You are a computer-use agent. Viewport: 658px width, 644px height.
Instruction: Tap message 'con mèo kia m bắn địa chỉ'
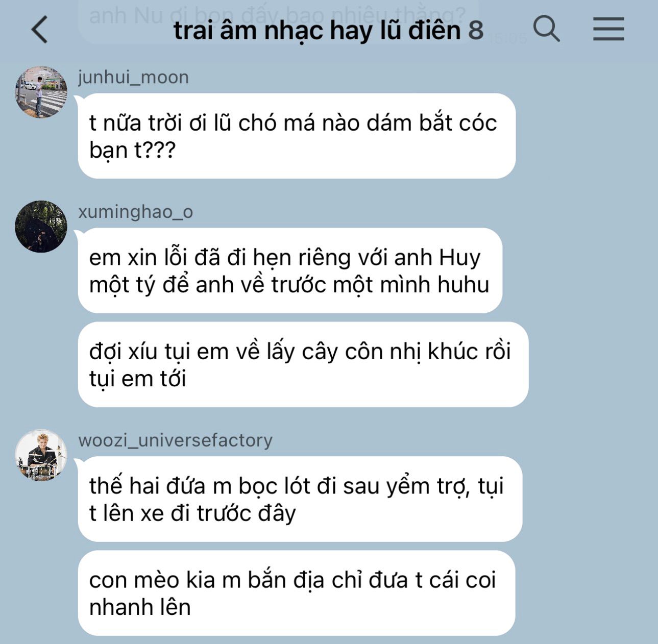pyautogui.click(x=297, y=593)
